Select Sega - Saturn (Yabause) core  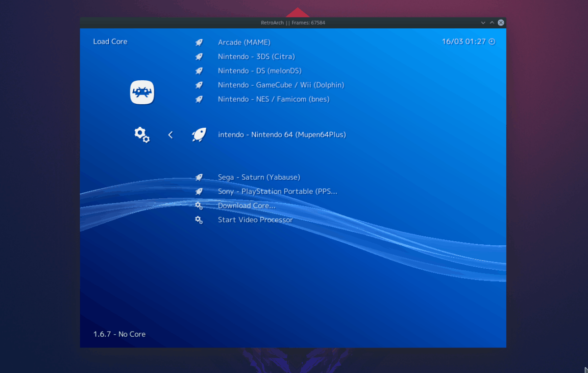[259, 177]
